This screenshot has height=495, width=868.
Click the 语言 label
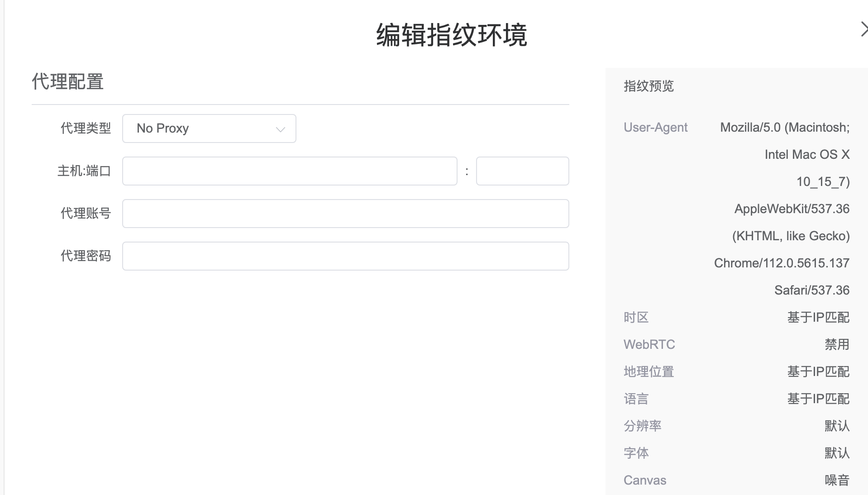click(636, 399)
